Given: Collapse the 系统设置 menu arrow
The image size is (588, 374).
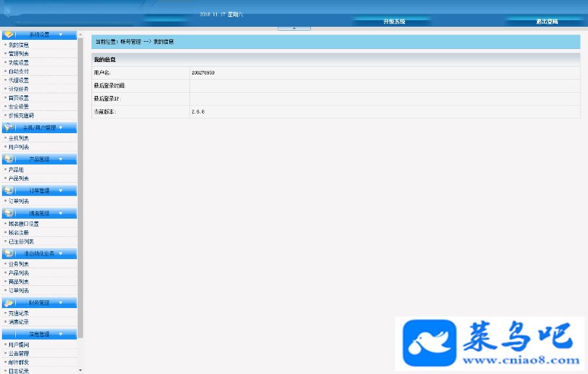Looking at the screenshot, I should 61,35.
